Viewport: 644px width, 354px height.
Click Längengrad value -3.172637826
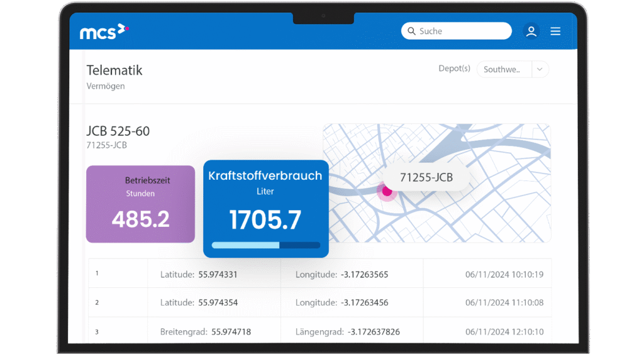374,332
